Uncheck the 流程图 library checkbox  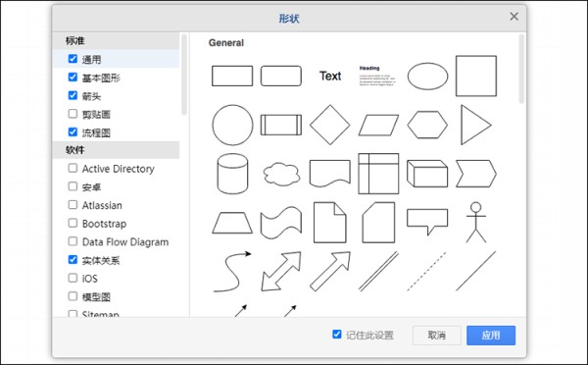pyautogui.click(x=73, y=131)
